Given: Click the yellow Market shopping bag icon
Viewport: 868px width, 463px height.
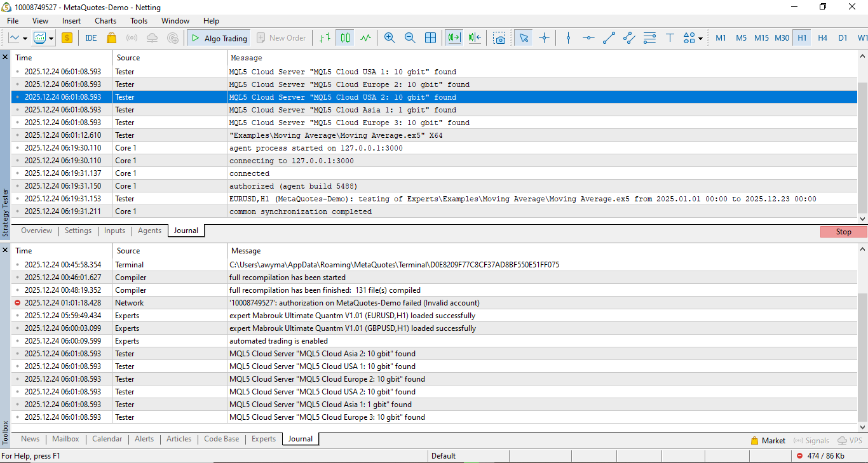Looking at the screenshot, I should pyautogui.click(x=112, y=38).
